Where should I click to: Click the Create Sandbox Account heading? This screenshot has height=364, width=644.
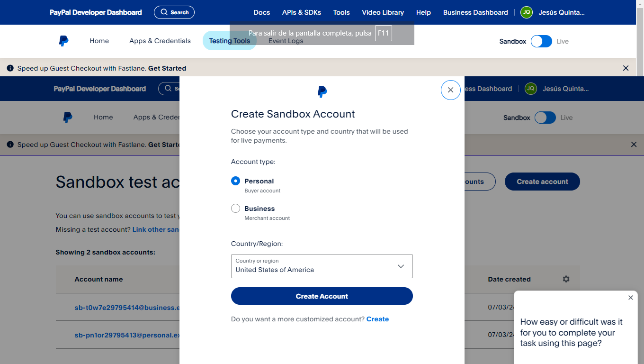pos(293,114)
